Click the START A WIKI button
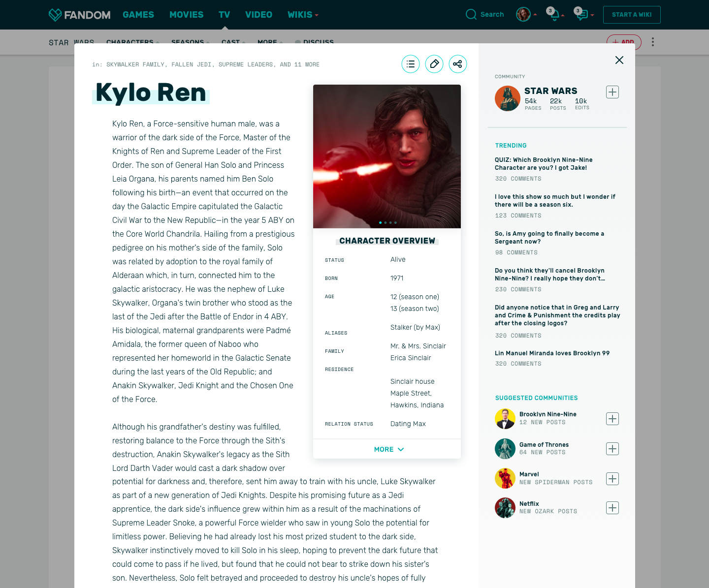709x588 pixels. (x=632, y=14)
